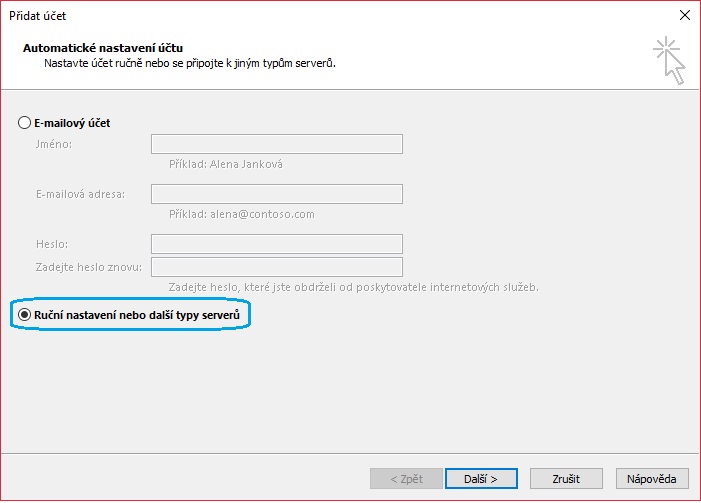Choose Ruční nastavení nebo další typy serverů
This screenshot has height=503, width=701.
point(25,315)
